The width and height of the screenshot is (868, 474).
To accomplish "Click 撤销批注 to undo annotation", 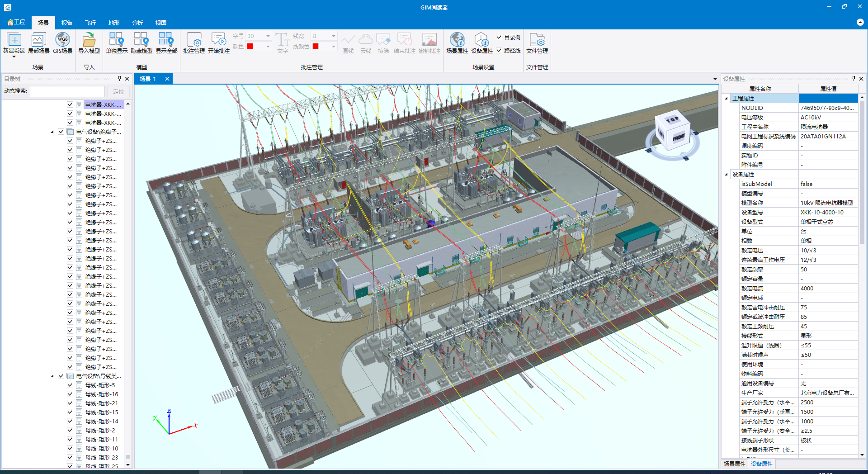I will (x=429, y=43).
